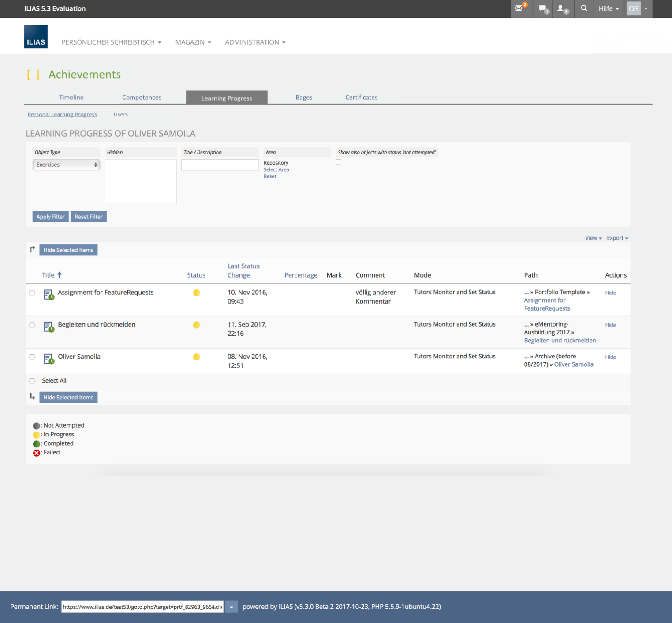
Task: Enable showing 'not attempted' status objects
Action: point(338,162)
